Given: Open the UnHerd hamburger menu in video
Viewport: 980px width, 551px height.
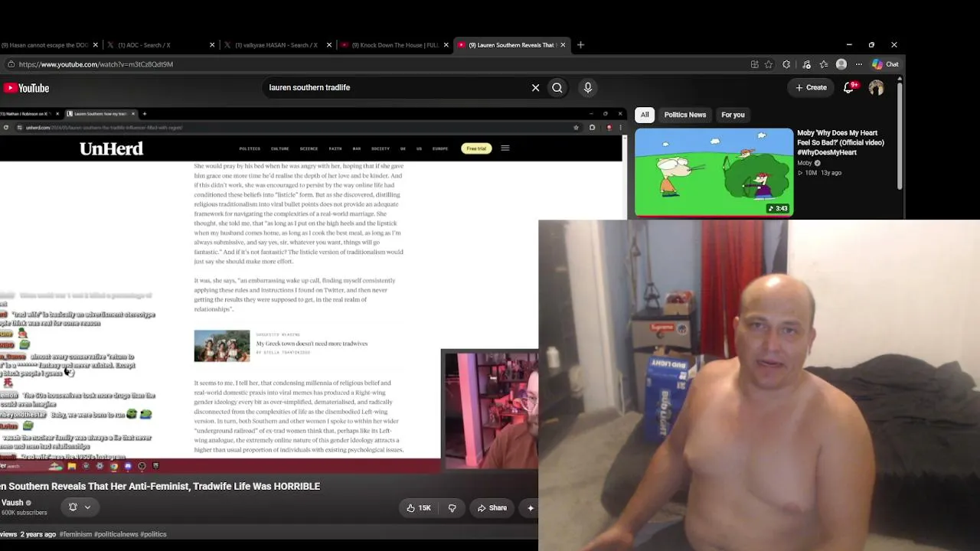Looking at the screenshot, I should coord(505,148).
